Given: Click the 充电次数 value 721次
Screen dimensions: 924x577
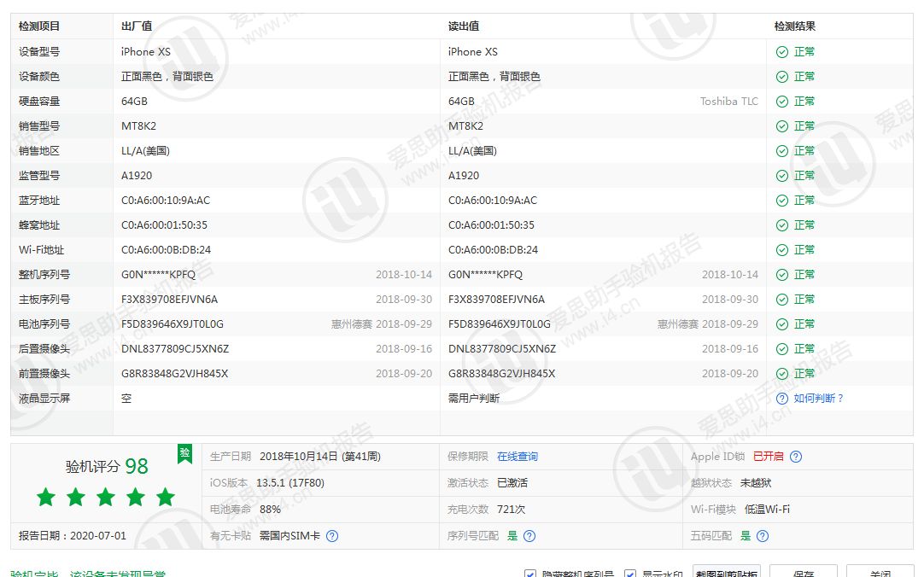Looking at the screenshot, I should point(511,510).
